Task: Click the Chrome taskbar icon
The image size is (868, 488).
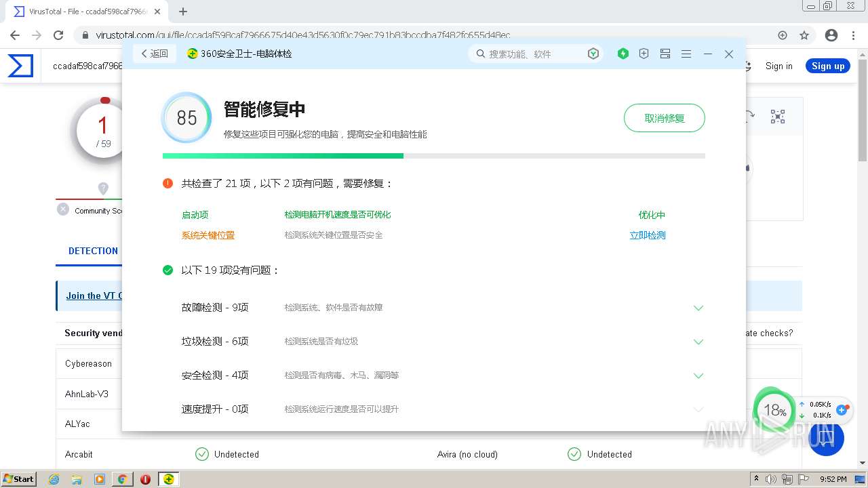Action: (x=123, y=479)
